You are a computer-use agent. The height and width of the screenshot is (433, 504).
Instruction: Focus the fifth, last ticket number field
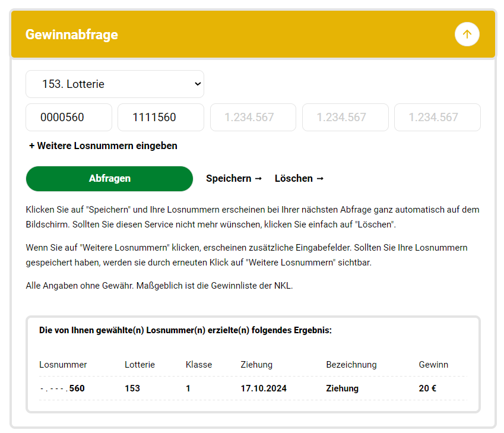(x=437, y=118)
